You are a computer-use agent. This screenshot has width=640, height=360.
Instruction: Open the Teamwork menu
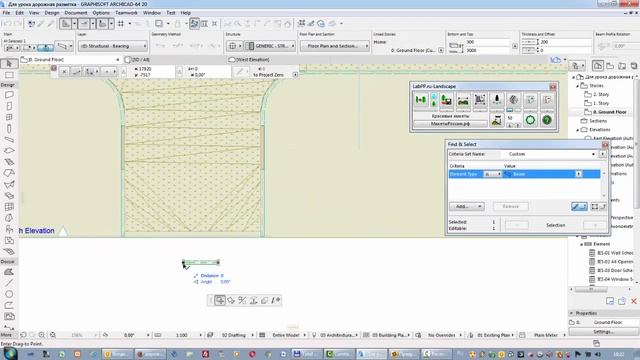click(126, 13)
